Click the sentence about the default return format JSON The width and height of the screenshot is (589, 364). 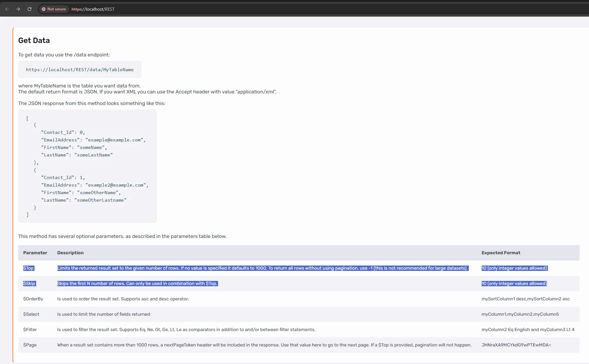147,92
